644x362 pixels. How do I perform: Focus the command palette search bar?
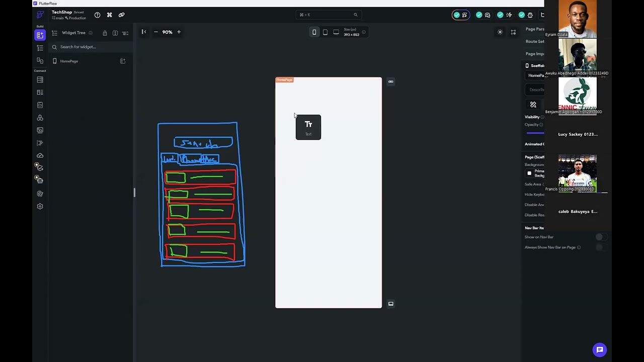point(328,15)
